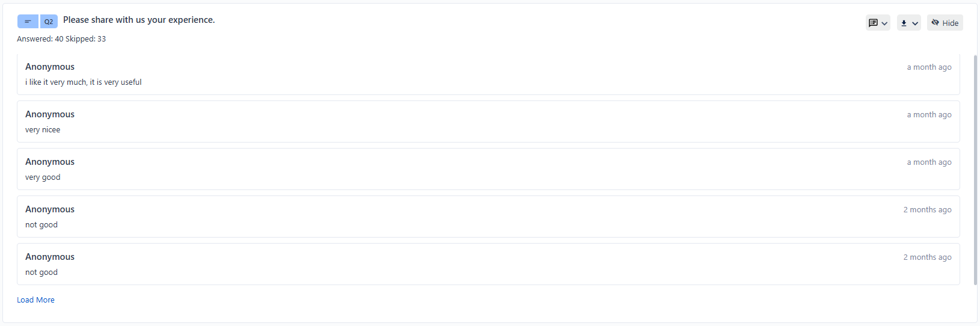Click the timestamp on the "very nicee" response

click(929, 115)
